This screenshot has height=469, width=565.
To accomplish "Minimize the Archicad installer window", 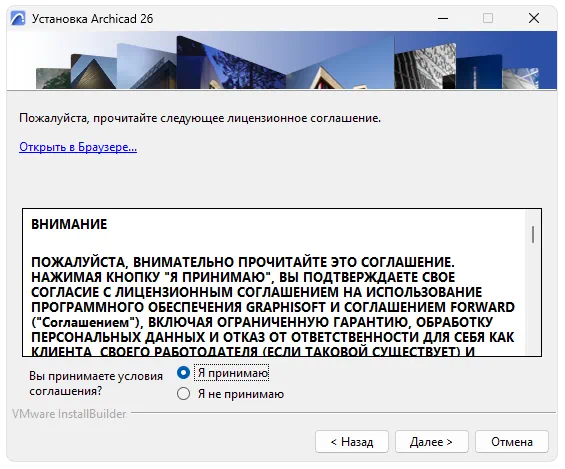I will (443, 18).
